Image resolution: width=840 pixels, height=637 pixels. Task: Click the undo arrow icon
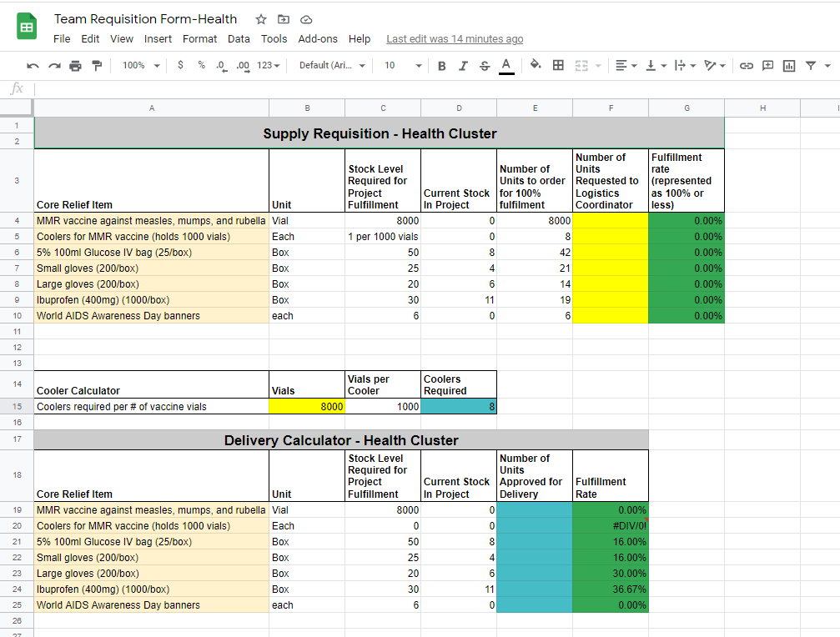pos(33,65)
